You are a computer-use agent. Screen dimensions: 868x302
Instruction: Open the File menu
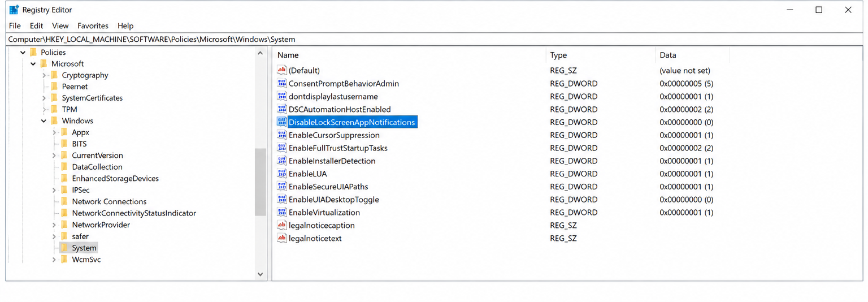click(x=15, y=25)
